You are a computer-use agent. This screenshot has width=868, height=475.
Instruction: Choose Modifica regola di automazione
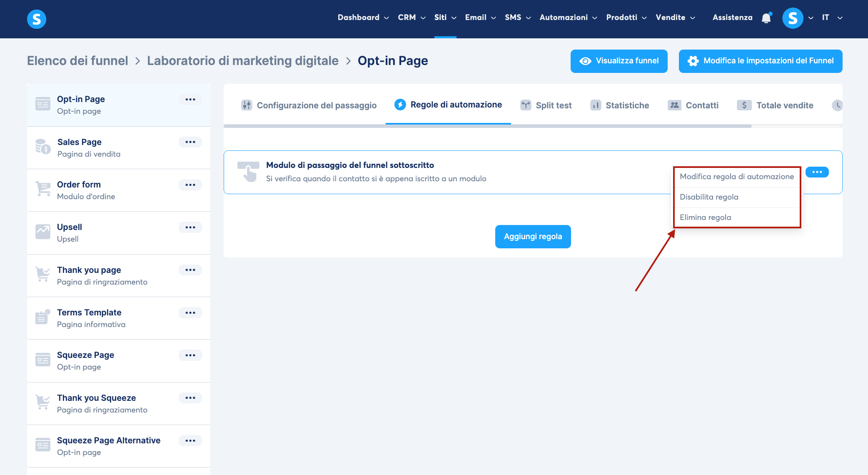[737, 177]
